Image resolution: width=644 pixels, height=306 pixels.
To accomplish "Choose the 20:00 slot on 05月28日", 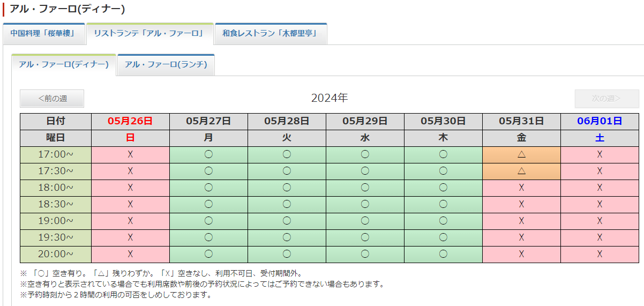I will 287,254.
